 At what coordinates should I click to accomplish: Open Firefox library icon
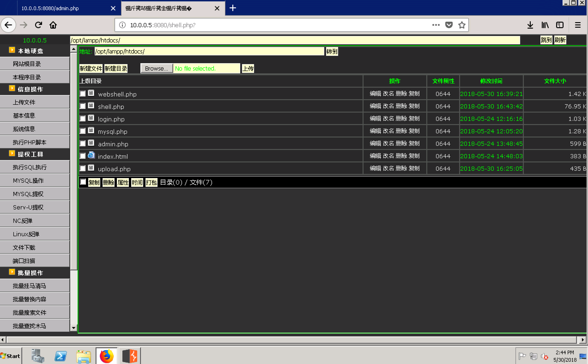coord(545,25)
